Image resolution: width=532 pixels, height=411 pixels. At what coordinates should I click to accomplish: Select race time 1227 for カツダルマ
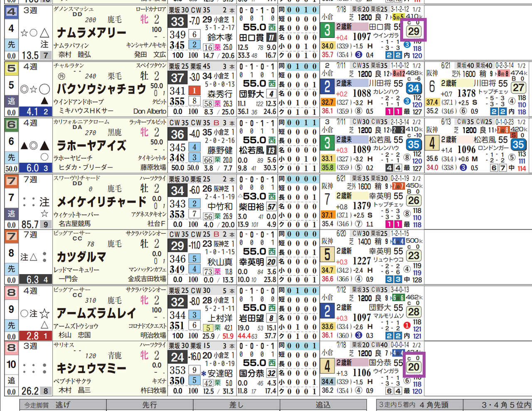(362, 260)
